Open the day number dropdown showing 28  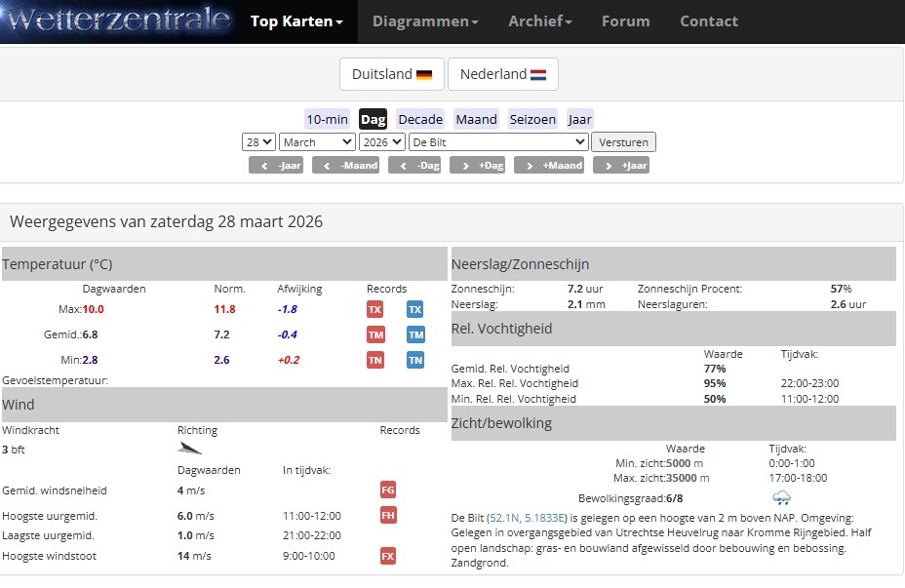[258, 142]
